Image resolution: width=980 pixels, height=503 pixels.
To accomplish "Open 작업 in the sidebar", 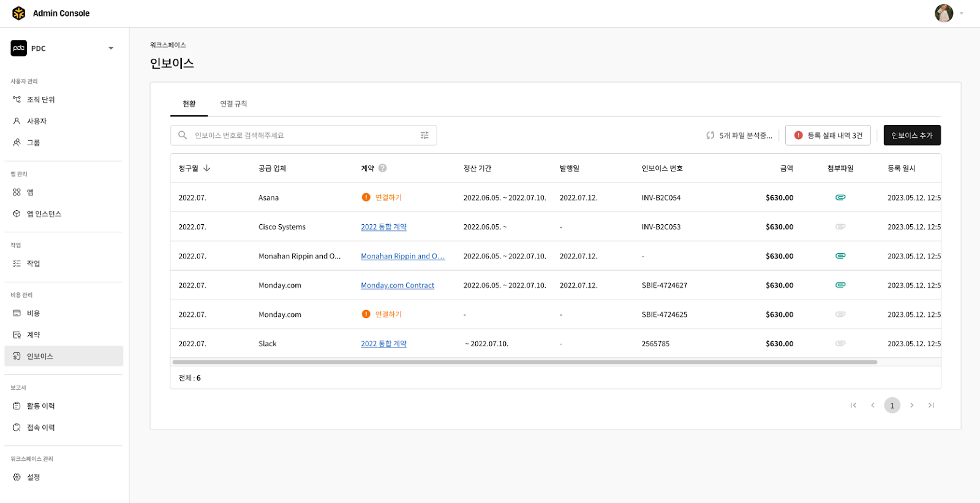I will coord(64,263).
